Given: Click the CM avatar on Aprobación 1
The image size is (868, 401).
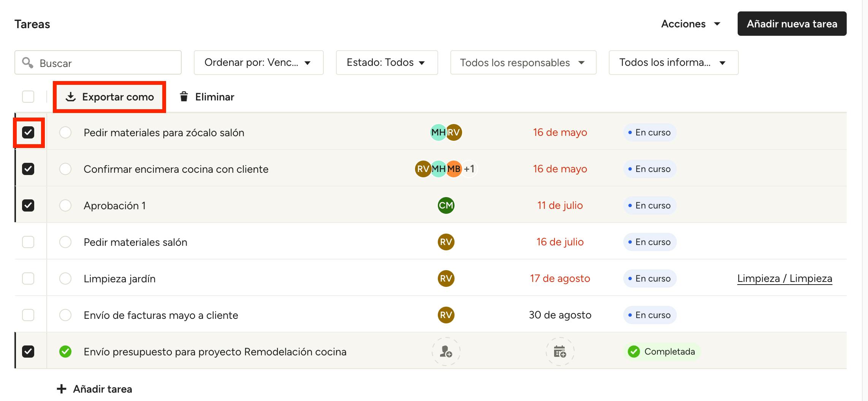Looking at the screenshot, I should point(446,205).
